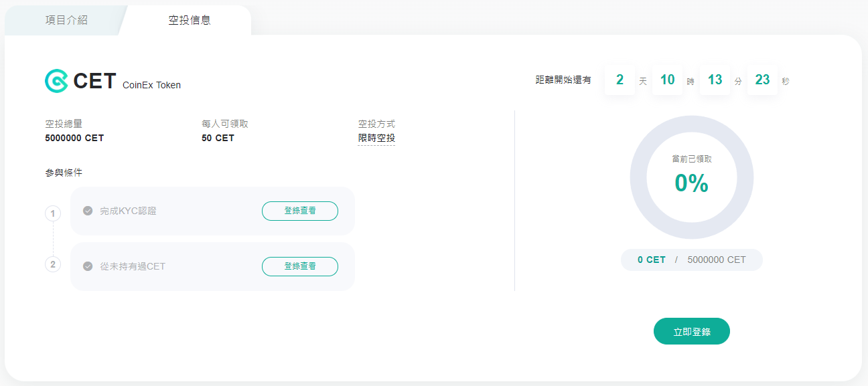Switch to the 項目介紹 tab

[66, 20]
